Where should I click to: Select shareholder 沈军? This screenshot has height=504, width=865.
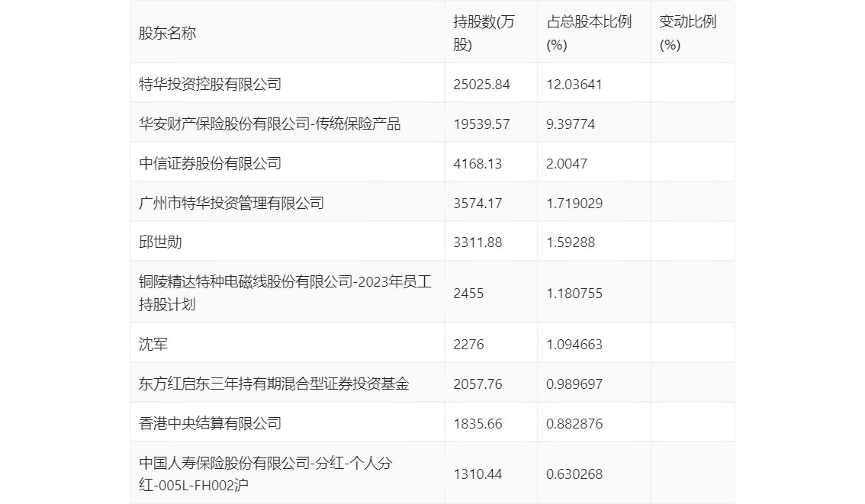click(x=153, y=345)
